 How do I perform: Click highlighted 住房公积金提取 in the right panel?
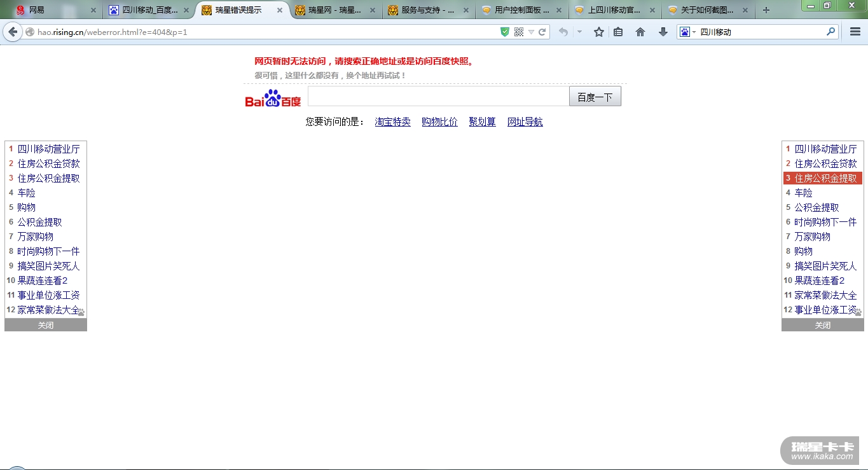[x=823, y=178]
